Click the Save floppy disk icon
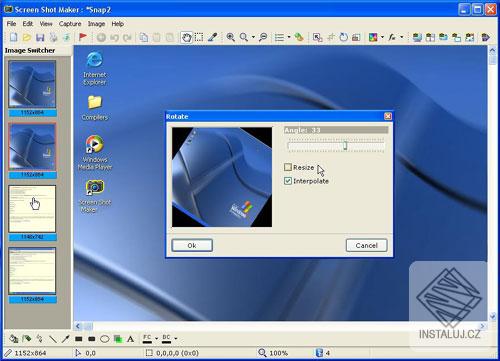This screenshot has height=361, width=500. pos(40,37)
